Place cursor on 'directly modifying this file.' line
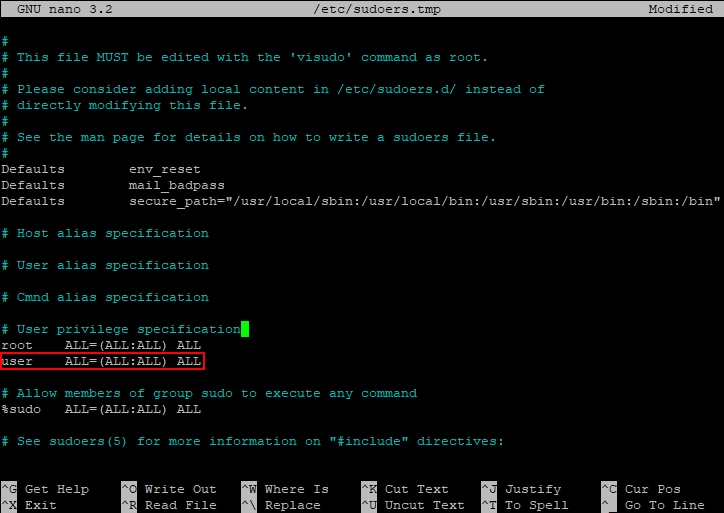 (x=124, y=105)
